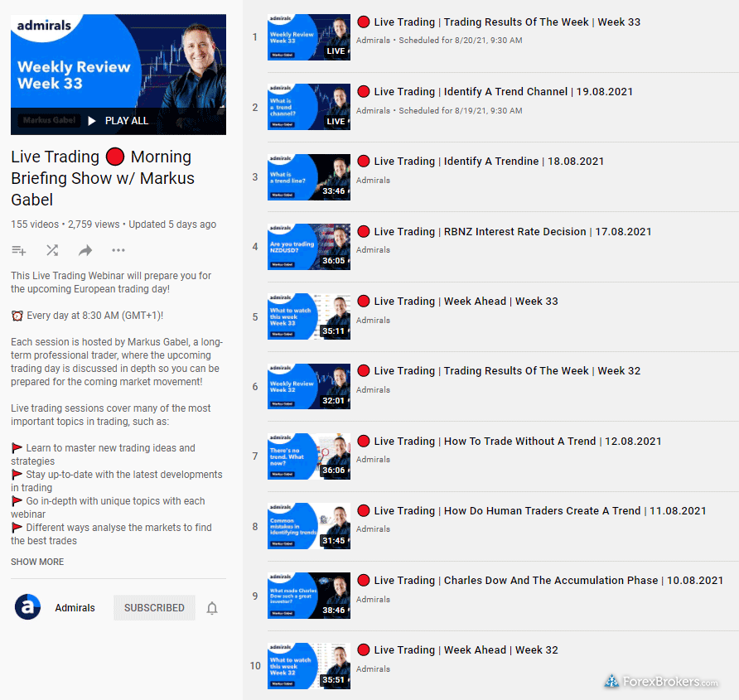The height and width of the screenshot is (700, 739).
Task: Click the save playlist icon
Action: [x=19, y=250]
